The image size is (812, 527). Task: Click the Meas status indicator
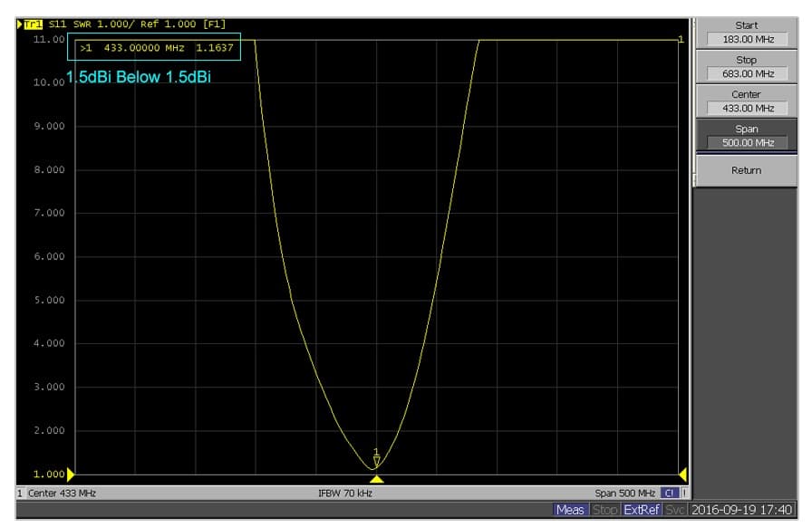[x=570, y=510]
